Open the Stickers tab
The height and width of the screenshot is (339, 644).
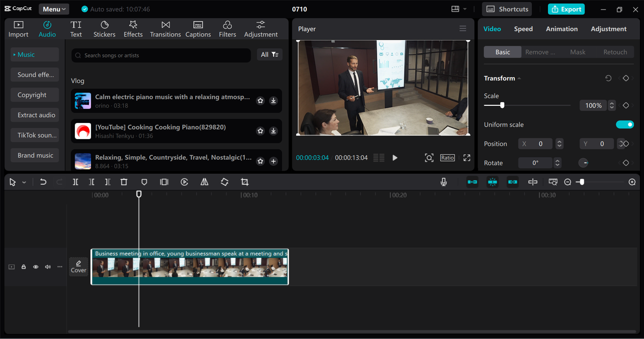[x=104, y=29]
